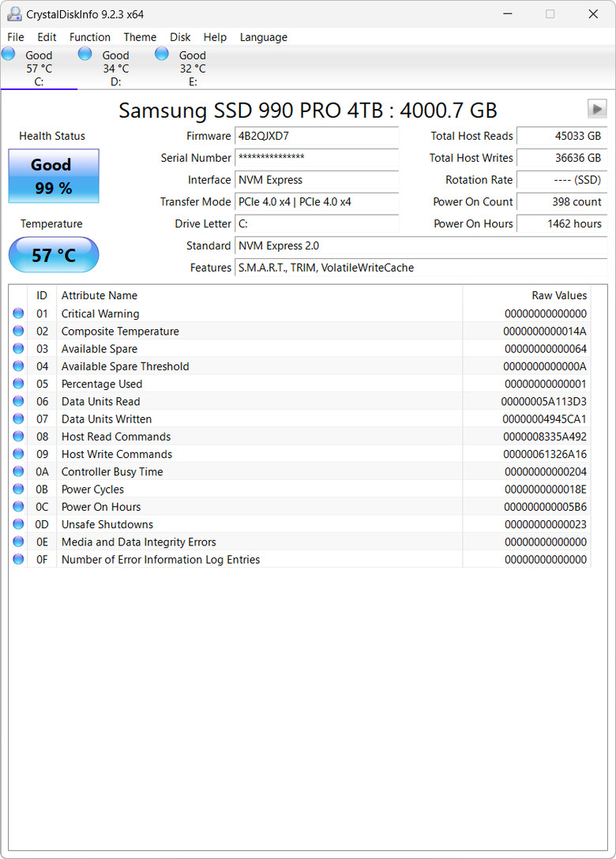This screenshot has width=616, height=859.
Task: Click the ID column header
Action: point(42,295)
